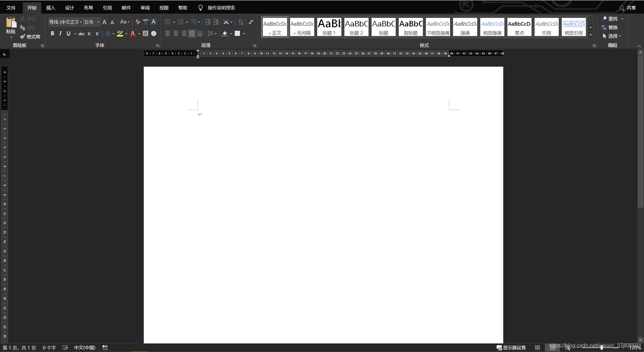
Task: Apply the yellow highlight color
Action: click(x=120, y=33)
